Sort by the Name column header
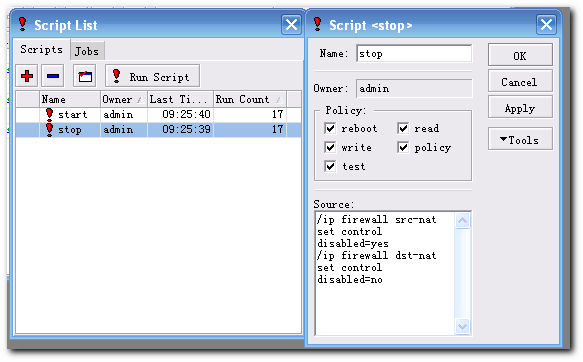Screen dimensions: 583x362 click(70, 99)
